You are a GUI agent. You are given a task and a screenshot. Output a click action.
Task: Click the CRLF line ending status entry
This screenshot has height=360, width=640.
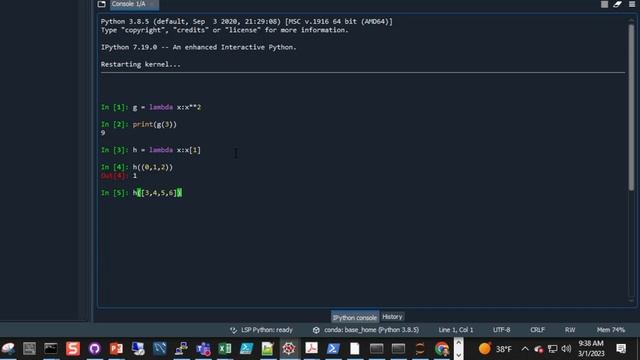pos(537,330)
